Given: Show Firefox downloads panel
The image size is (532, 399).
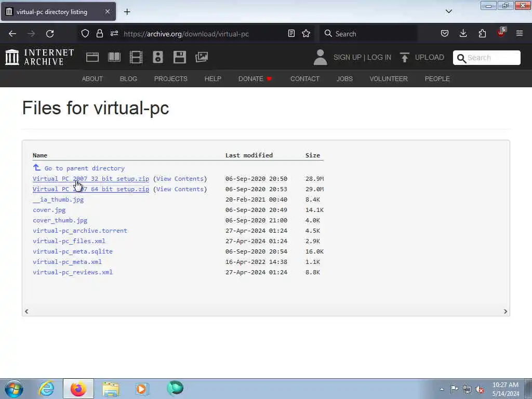Looking at the screenshot, I should [x=463, y=33].
